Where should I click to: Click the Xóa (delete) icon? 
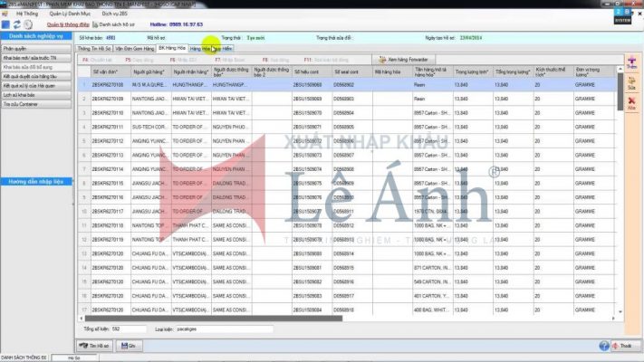click(x=631, y=103)
